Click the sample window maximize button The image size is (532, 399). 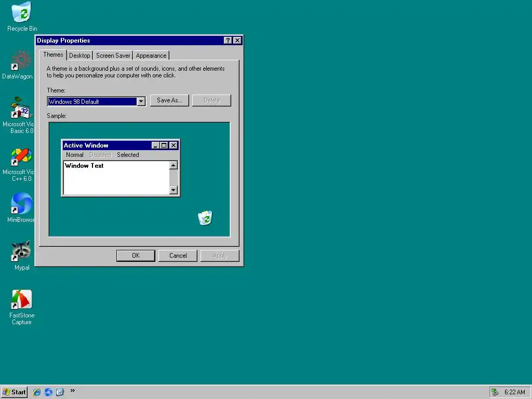[x=164, y=145]
